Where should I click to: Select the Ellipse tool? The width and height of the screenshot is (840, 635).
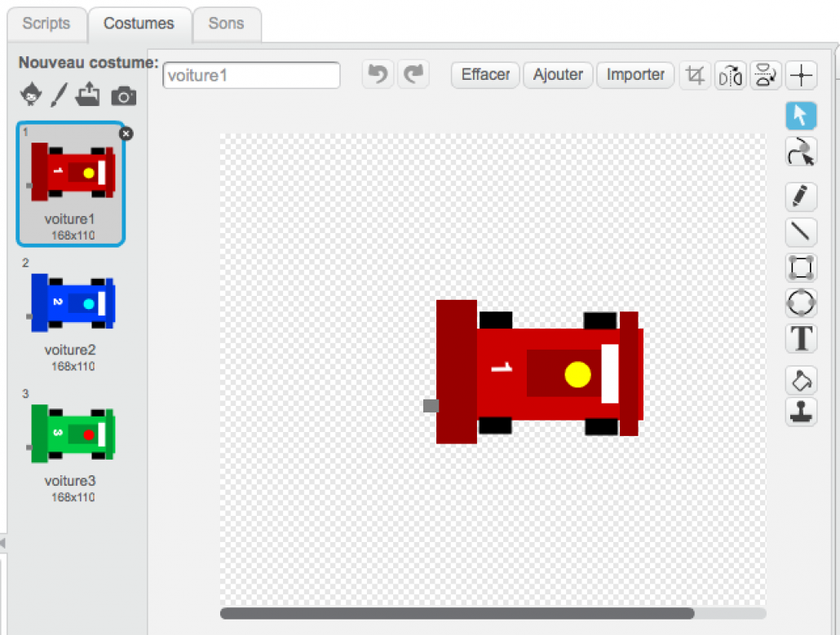801,302
